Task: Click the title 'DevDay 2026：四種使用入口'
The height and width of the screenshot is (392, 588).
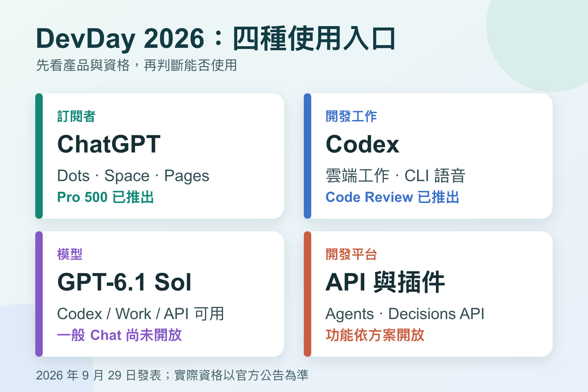Action: 216,38
